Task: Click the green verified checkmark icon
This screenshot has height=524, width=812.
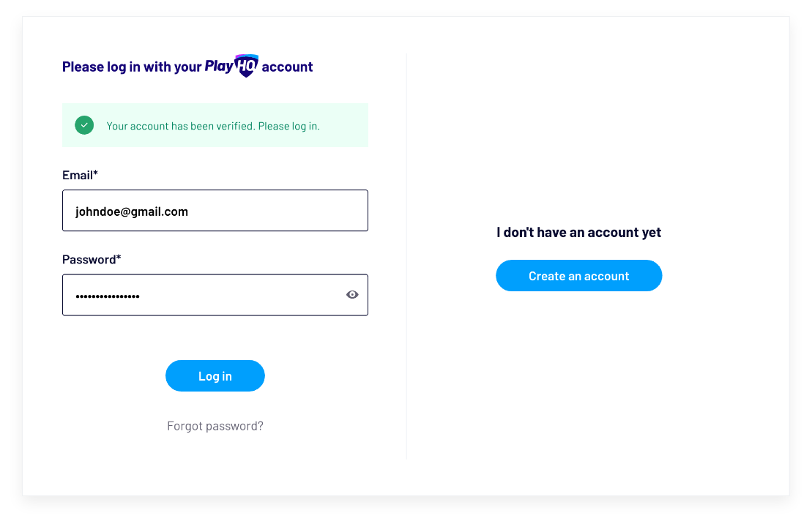Action: coord(84,125)
